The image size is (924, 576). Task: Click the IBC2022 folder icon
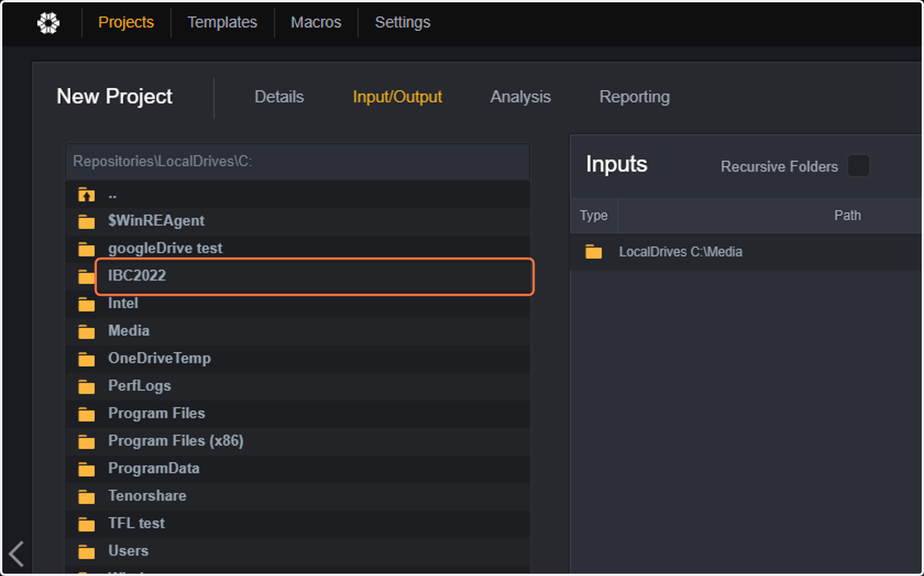[86, 277]
